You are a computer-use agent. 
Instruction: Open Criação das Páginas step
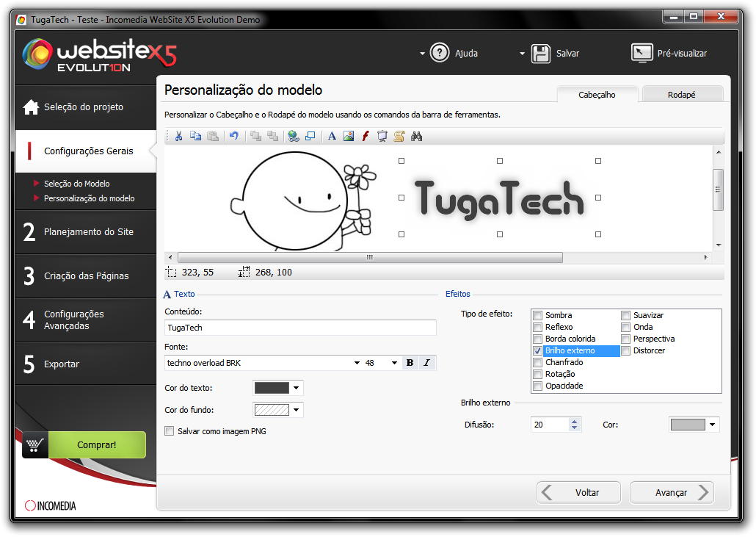[x=86, y=276]
